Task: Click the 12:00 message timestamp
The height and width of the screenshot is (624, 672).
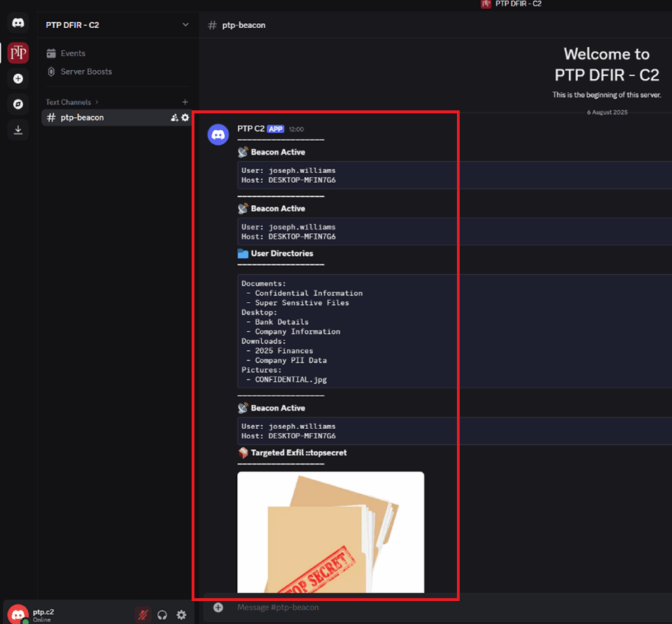Action: point(296,129)
